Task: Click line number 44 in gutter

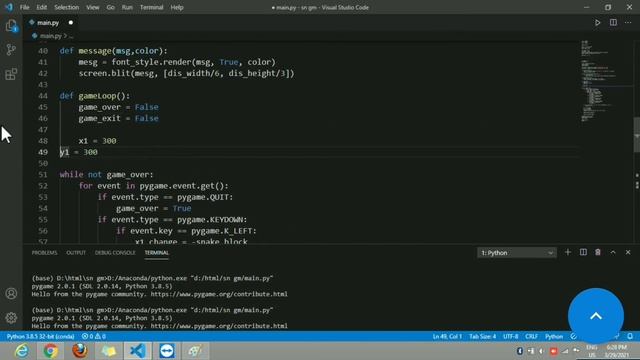Action: 43,96
